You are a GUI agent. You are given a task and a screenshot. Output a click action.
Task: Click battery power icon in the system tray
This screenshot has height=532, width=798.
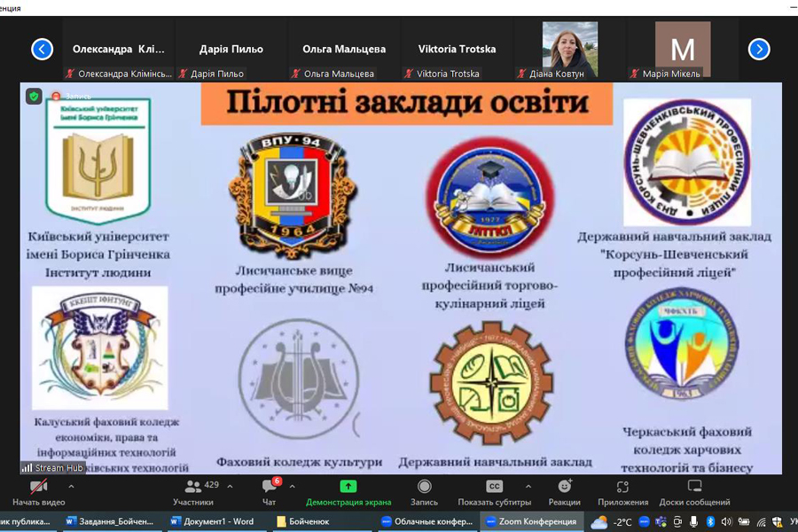coord(744,521)
